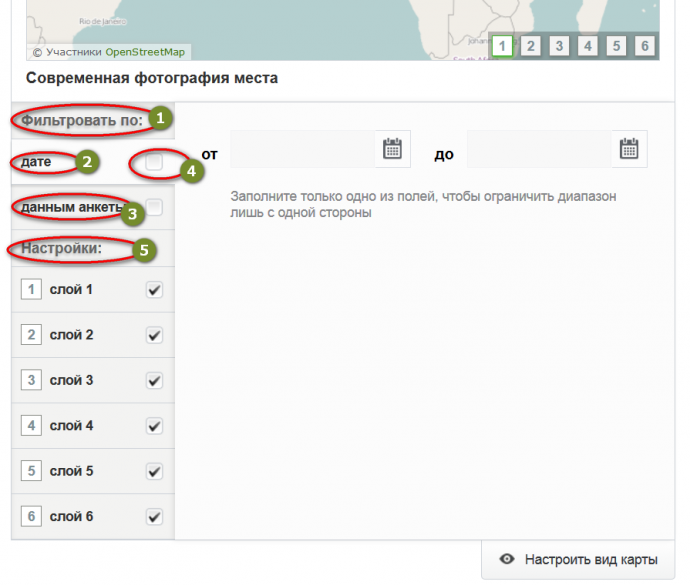
Task: Open the OpenStreetMap attribution link
Action: point(145,52)
